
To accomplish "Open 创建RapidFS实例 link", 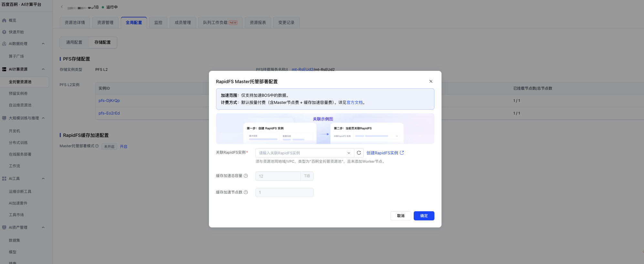I will pos(385,153).
